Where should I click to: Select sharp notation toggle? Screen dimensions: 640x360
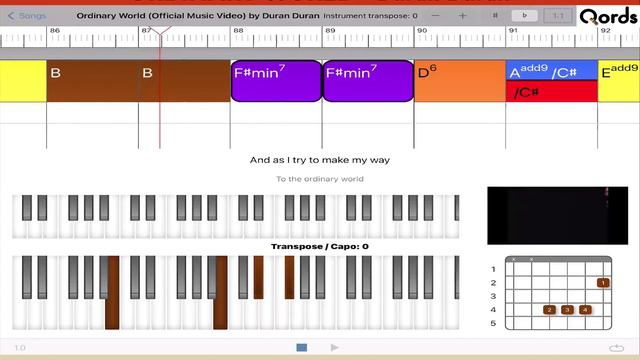click(x=495, y=16)
